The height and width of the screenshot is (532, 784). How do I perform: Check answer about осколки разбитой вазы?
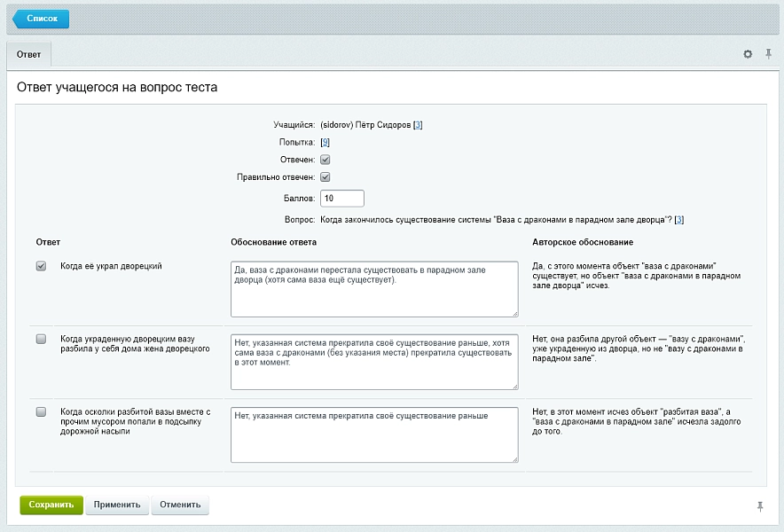(x=41, y=412)
